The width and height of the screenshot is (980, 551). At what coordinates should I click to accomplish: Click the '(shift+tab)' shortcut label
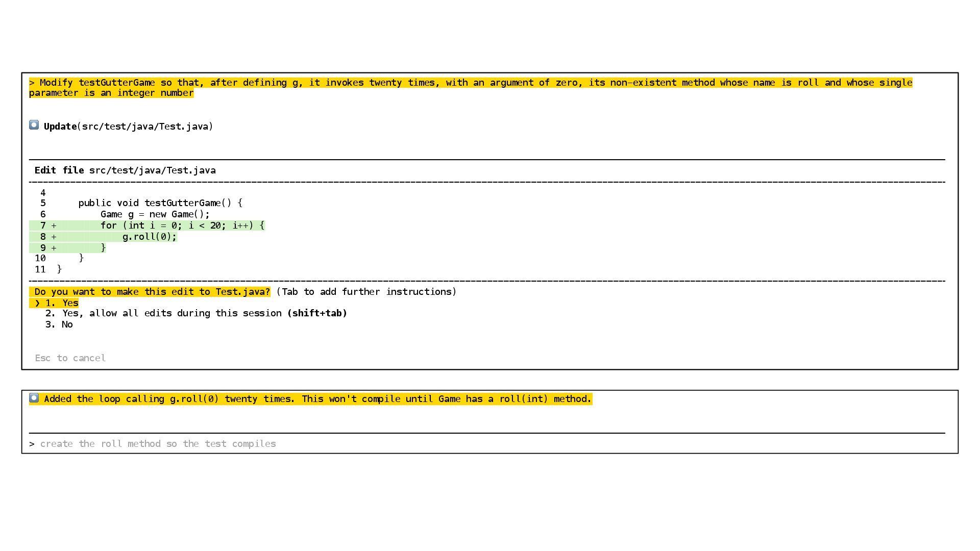pyautogui.click(x=317, y=313)
